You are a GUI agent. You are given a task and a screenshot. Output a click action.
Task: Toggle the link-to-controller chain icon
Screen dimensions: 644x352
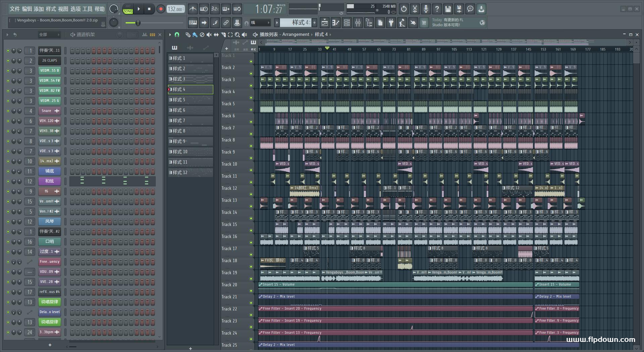click(226, 23)
